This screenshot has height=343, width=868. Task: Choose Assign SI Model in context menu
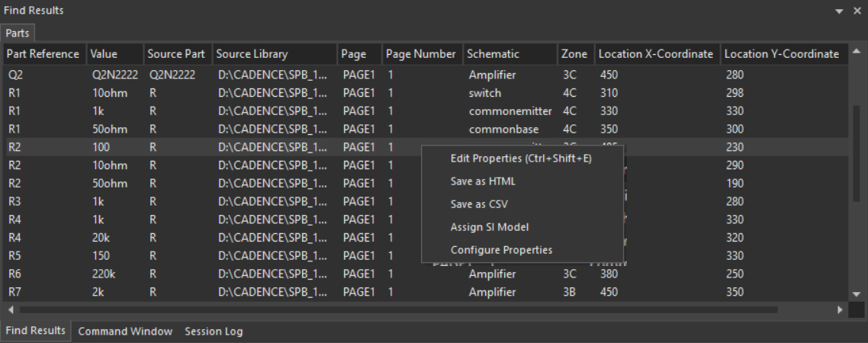489,227
